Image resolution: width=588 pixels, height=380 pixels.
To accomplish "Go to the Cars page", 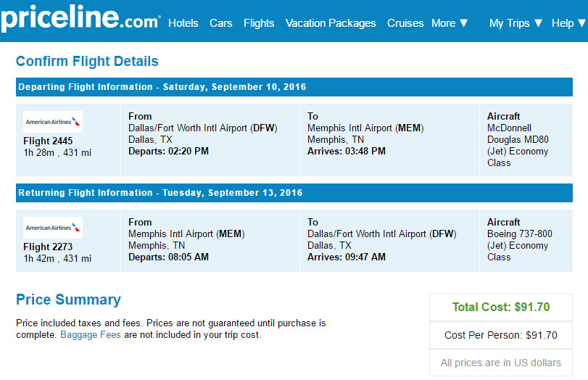I will click(x=221, y=23).
